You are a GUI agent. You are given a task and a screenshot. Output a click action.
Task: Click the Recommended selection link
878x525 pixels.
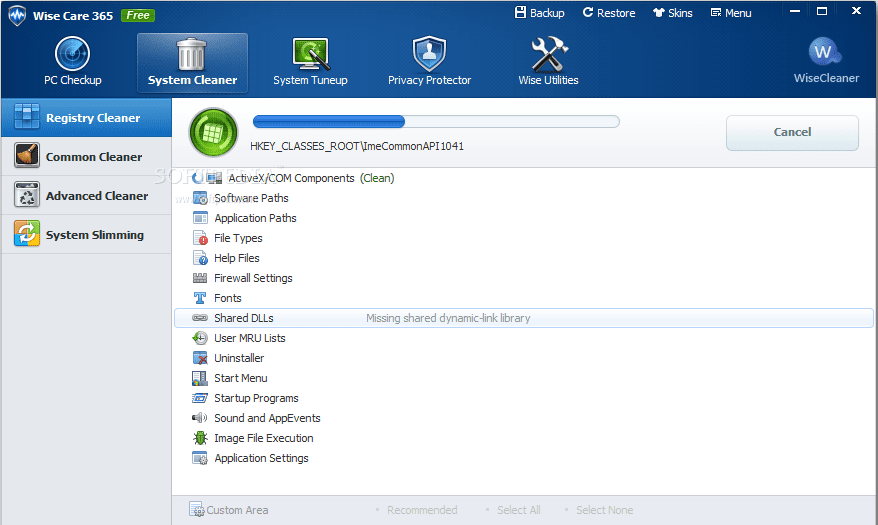pos(422,510)
